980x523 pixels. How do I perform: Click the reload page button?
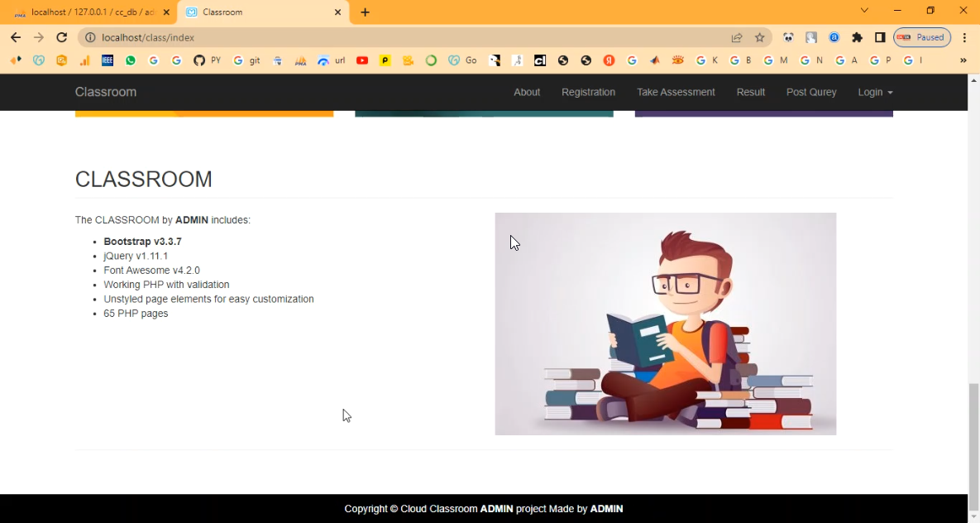[61, 37]
